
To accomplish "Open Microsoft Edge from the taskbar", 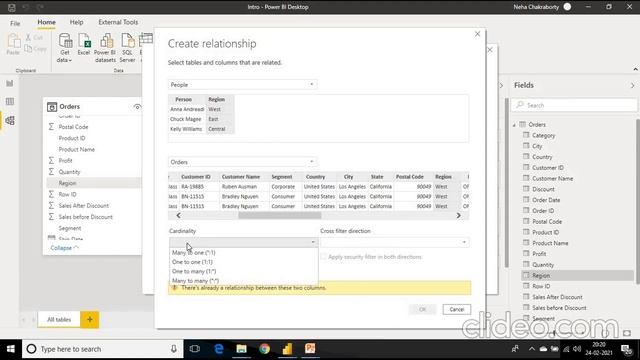I will [x=219, y=349].
